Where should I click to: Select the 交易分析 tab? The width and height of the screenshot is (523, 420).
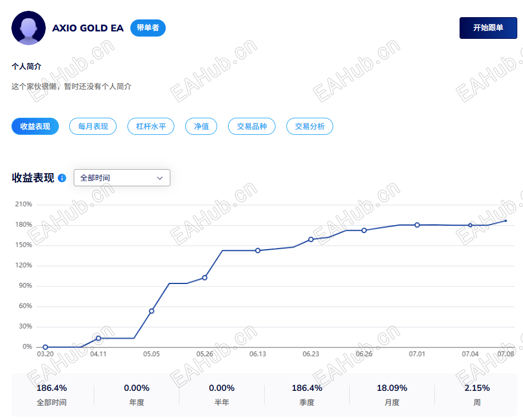click(310, 126)
